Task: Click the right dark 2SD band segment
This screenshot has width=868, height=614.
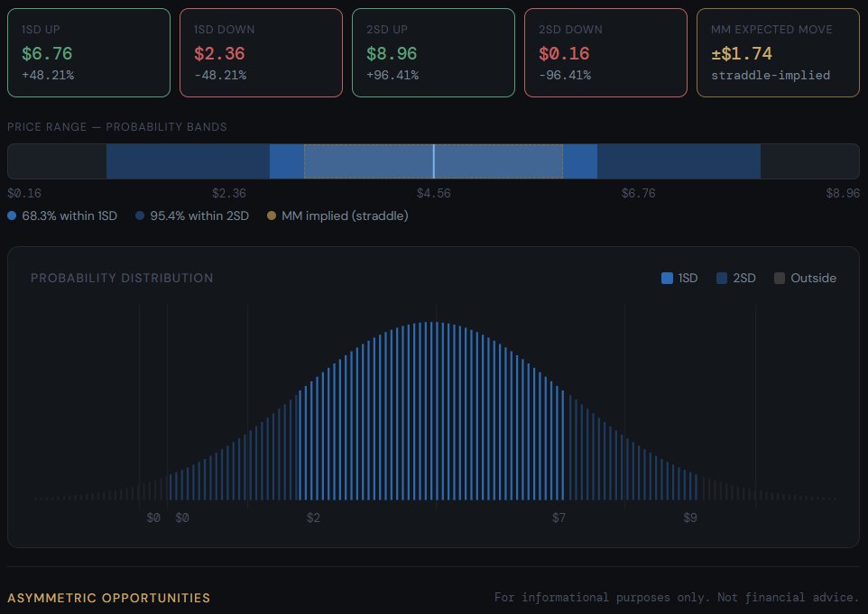Action: 679,161
